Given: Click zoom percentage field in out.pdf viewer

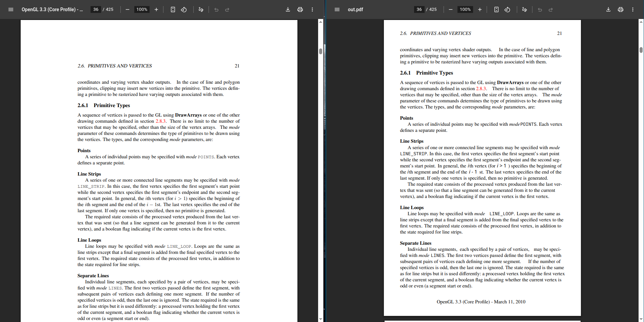Looking at the screenshot, I should tap(465, 9).
